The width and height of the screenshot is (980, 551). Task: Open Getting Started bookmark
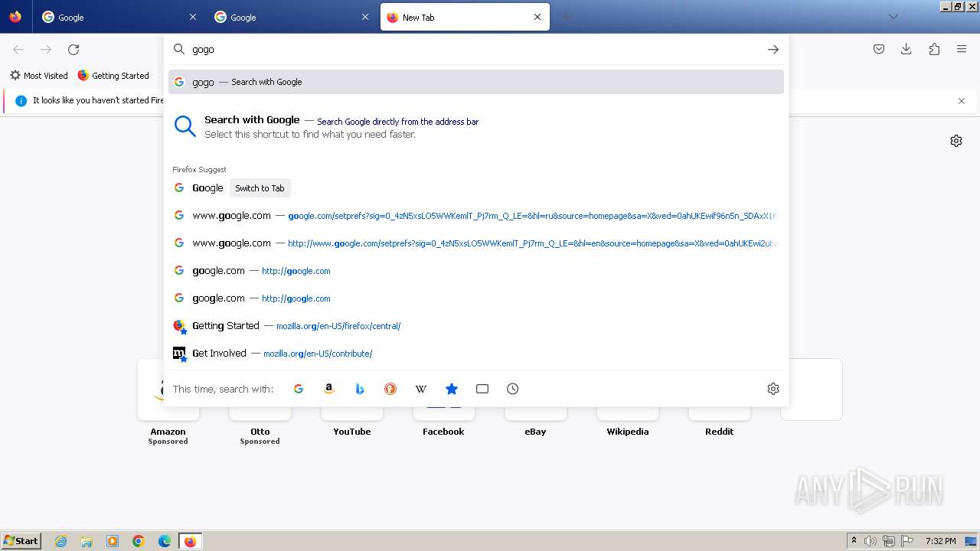[x=113, y=76]
